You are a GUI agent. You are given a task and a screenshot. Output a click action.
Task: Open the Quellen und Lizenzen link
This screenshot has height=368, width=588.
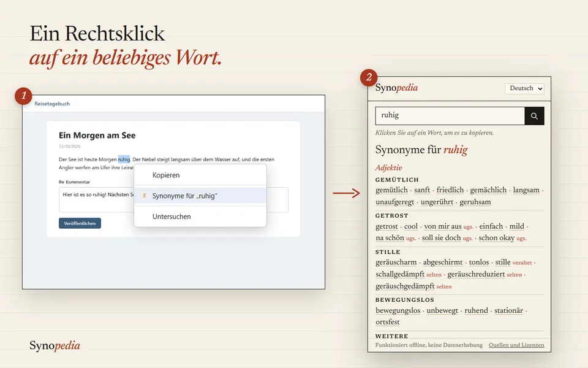[516, 345]
